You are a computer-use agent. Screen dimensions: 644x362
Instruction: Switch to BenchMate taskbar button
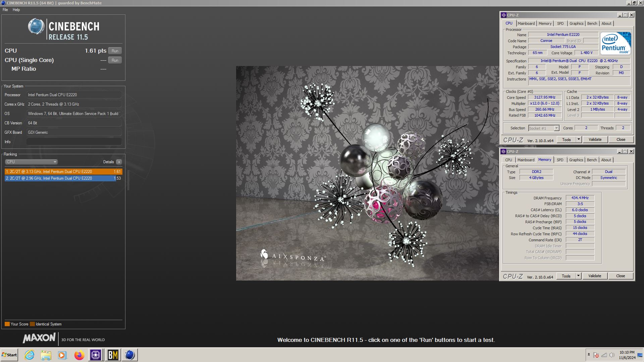[113, 355]
